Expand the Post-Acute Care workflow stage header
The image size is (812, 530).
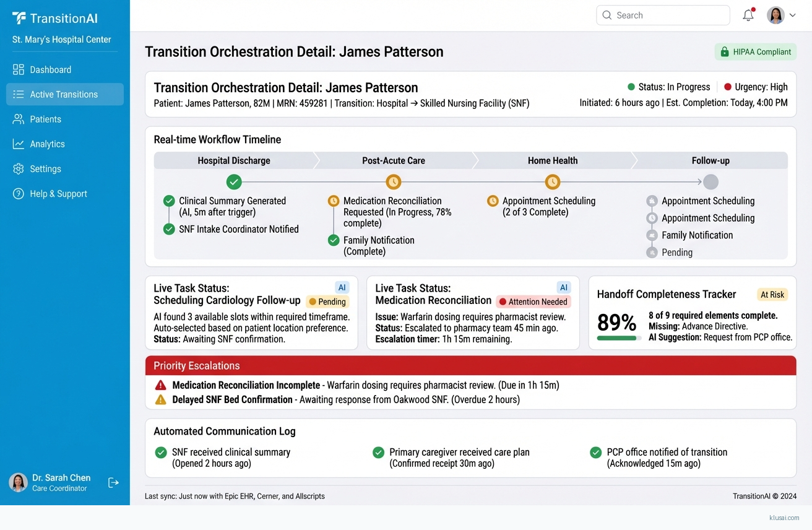coord(394,160)
